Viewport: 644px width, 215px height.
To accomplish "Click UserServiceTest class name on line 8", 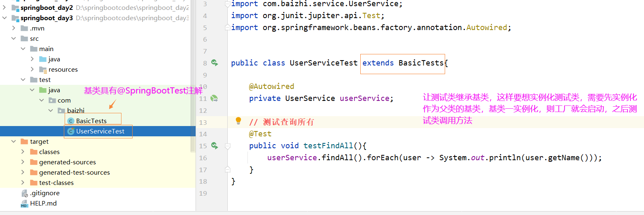I will (324, 63).
